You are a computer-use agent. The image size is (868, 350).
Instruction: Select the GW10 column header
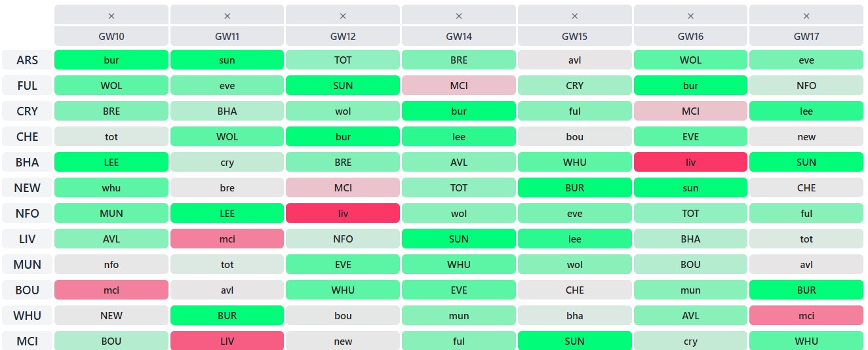tap(111, 37)
